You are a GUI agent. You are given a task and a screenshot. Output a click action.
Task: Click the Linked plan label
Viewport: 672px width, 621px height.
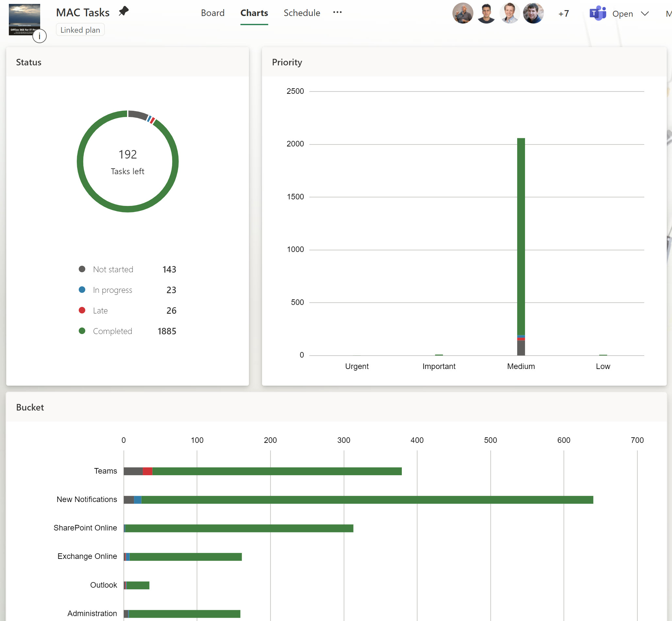tap(80, 30)
